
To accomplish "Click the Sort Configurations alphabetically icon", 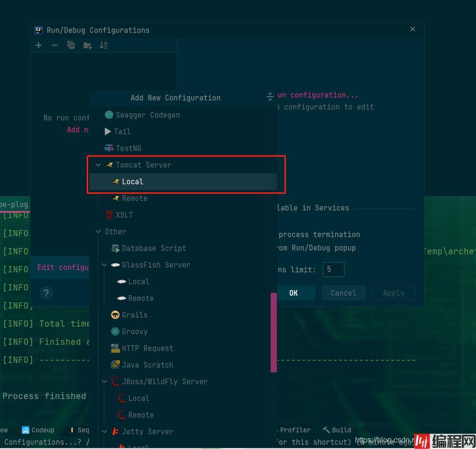I will [x=103, y=45].
